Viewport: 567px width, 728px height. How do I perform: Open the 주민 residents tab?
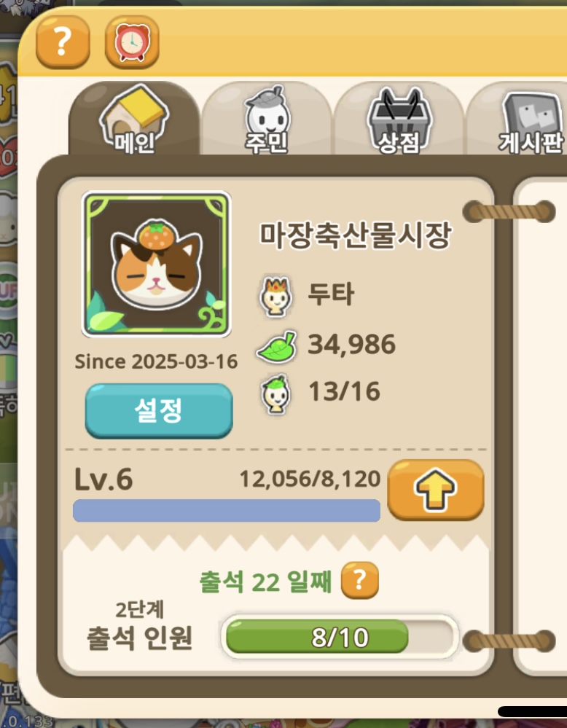pyautogui.click(x=267, y=120)
